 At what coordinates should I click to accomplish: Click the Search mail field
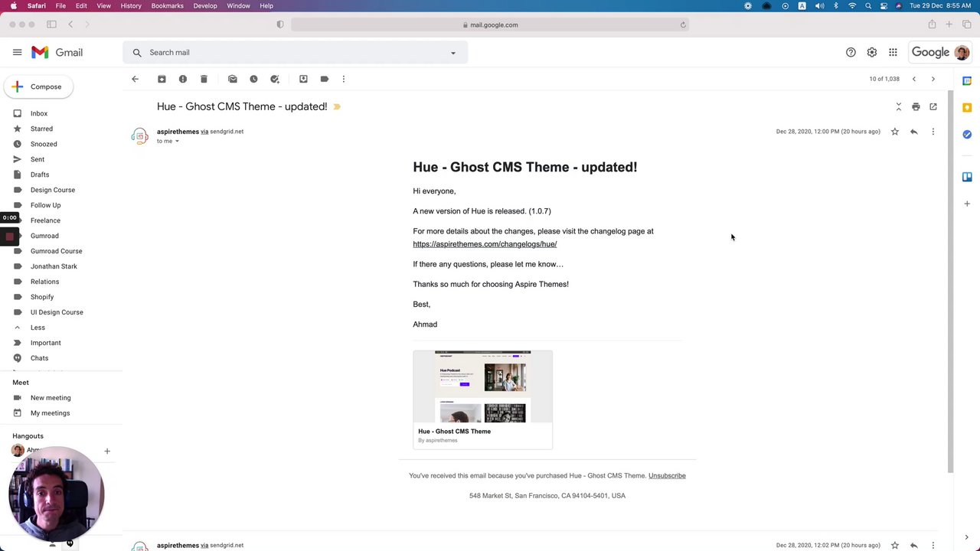295,53
